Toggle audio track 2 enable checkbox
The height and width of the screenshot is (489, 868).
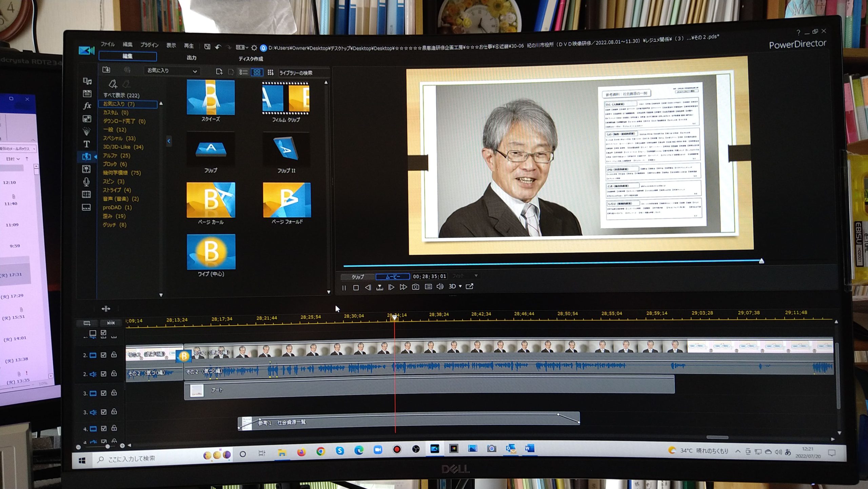(x=104, y=374)
